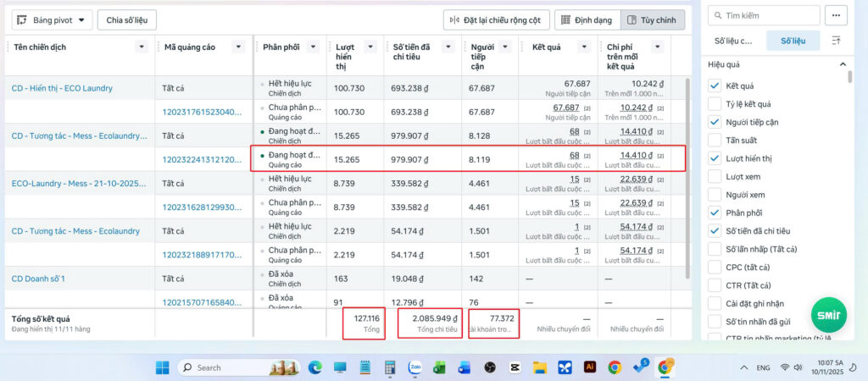Click the Tìm kiếm search field

point(764,15)
